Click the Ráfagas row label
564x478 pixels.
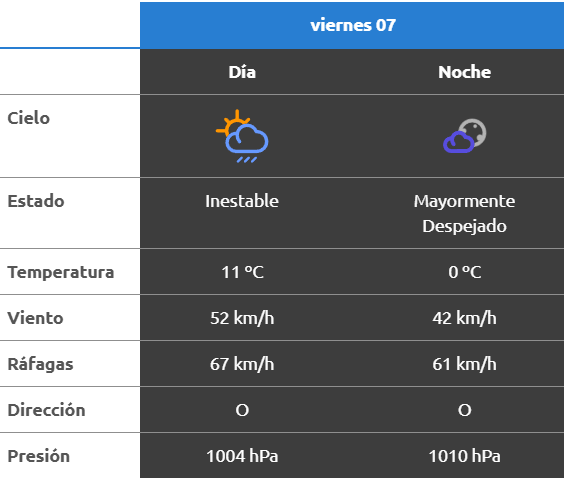(40, 364)
